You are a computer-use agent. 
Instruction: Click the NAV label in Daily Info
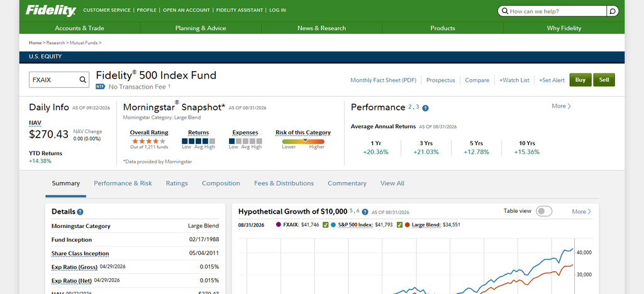point(35,122)
